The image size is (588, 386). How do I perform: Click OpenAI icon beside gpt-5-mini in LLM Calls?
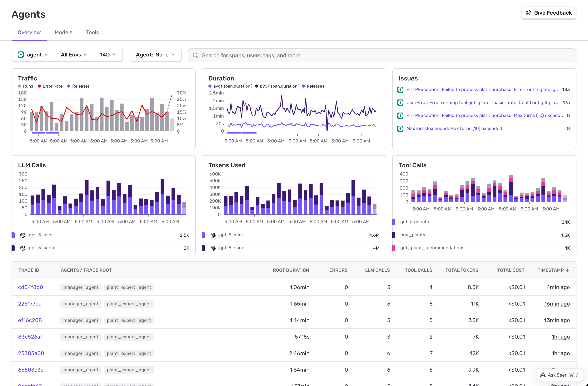click(23, 235)
